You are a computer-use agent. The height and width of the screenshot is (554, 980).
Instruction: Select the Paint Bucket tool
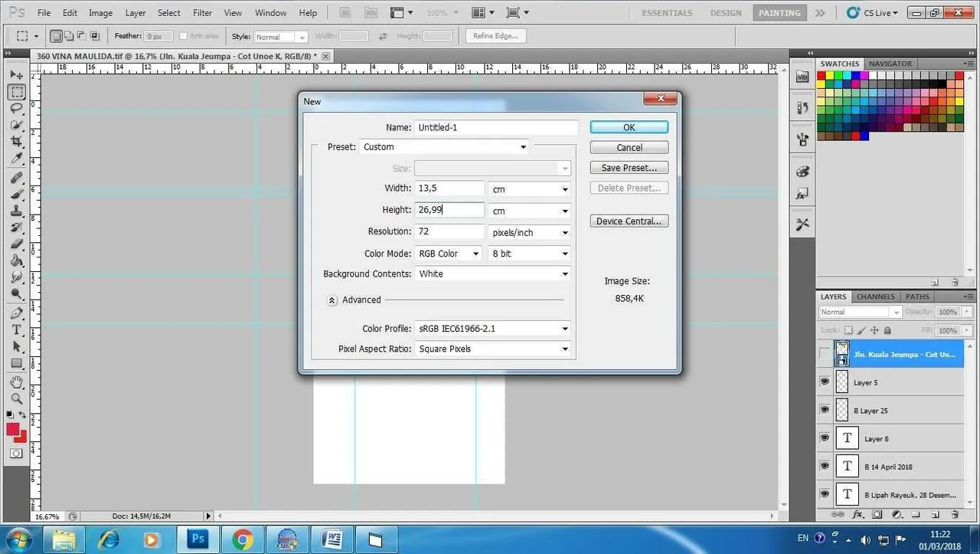(x=16, y=261)
